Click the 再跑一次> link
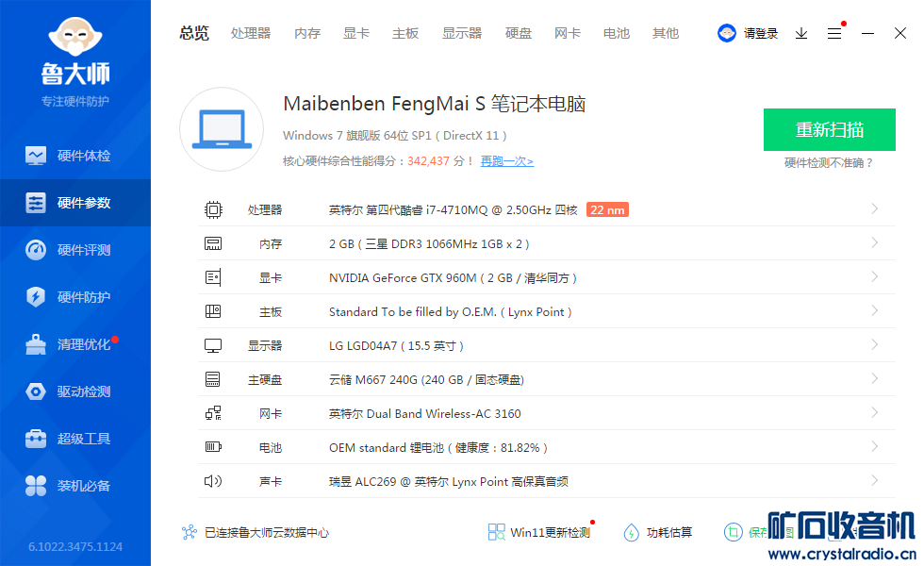The width and height of the screenshot is (924, 566). coord(507,161)
